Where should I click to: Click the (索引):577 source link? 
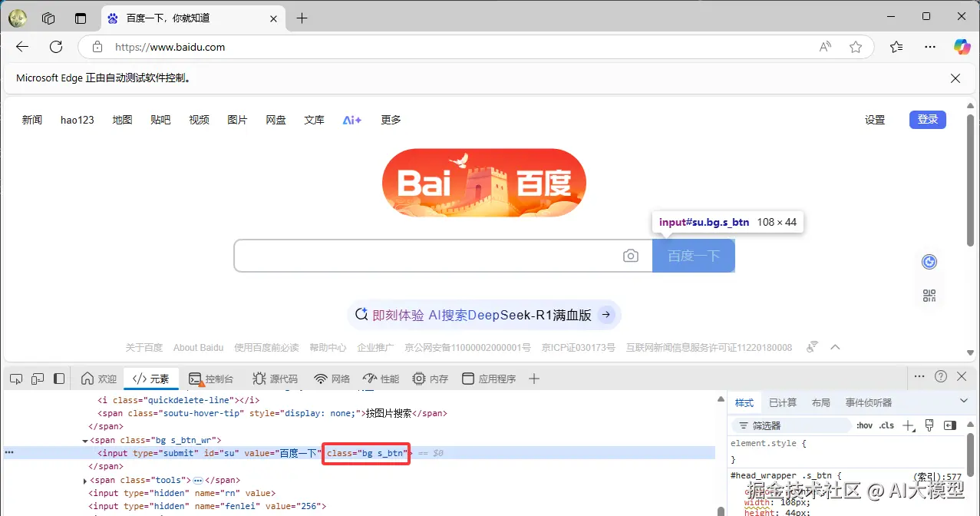[x=938, y=476]
